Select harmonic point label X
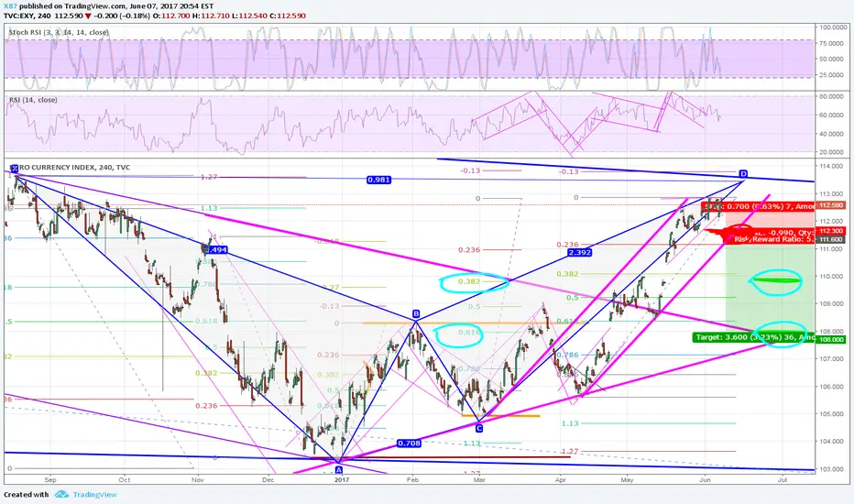 pyautogui.click(x=15, y=169)
